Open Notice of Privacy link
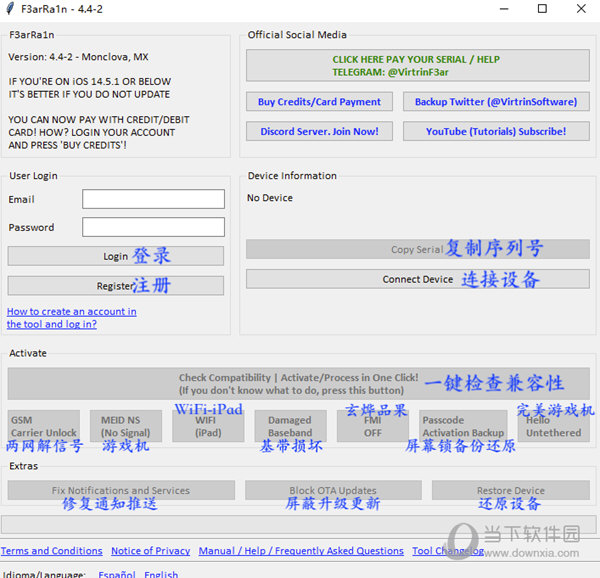 click(151, 550)
